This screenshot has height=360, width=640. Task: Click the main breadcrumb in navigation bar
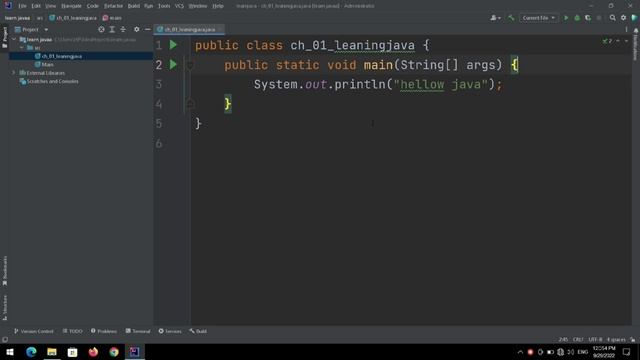tap(112, 18)
